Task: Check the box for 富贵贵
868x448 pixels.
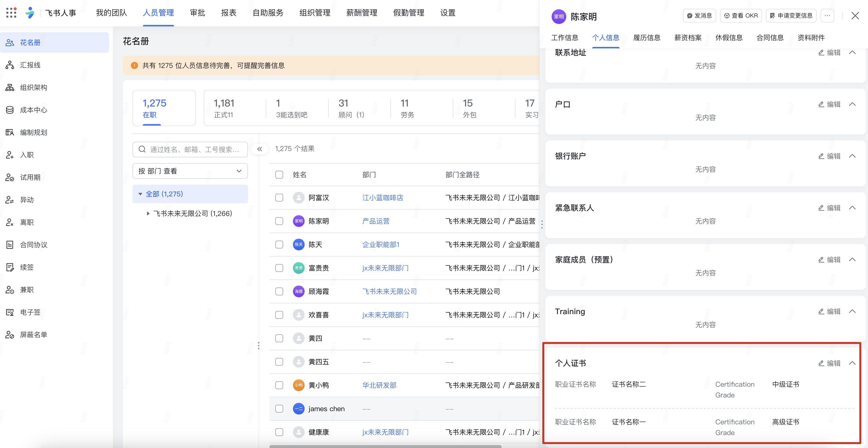Action: click(279, 268)
